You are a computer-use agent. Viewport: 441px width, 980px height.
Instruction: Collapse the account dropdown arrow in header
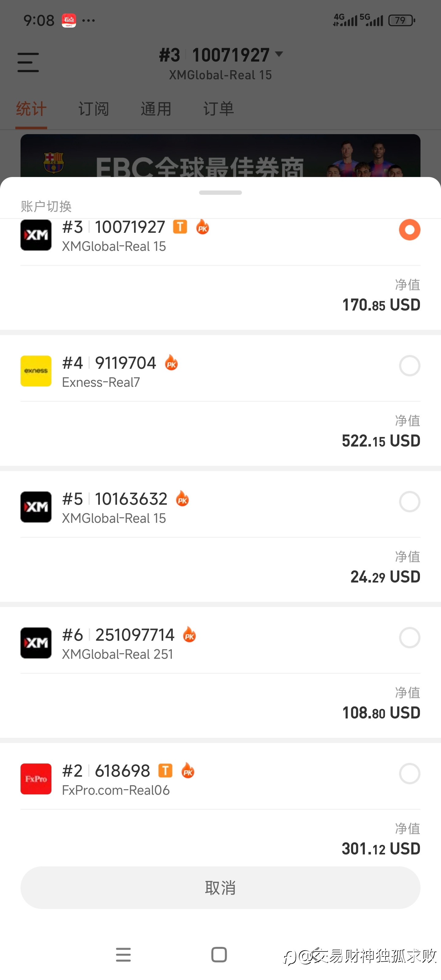(x=279, y=55)
